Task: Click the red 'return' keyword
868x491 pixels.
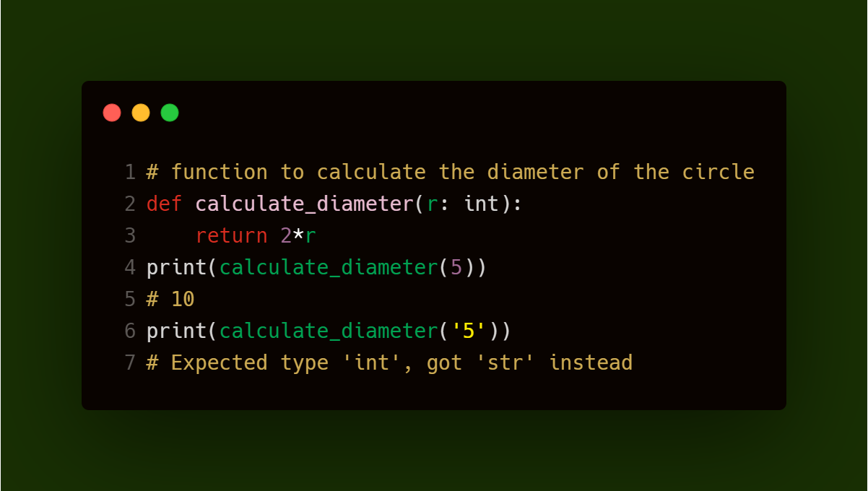Action: 231,236
